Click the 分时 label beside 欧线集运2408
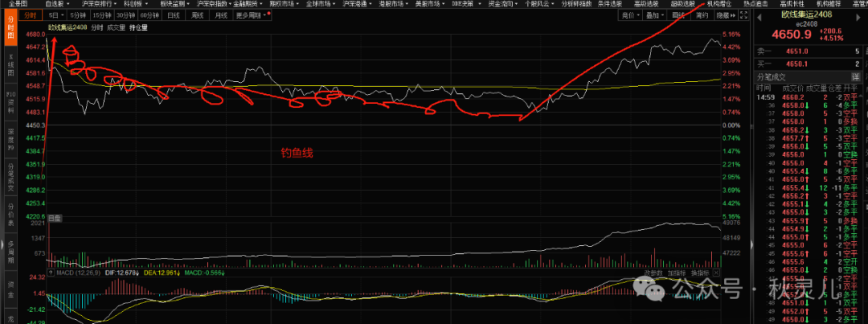Image resolution: width=868 pixels, height=324 pixels. tap(97, 27)
